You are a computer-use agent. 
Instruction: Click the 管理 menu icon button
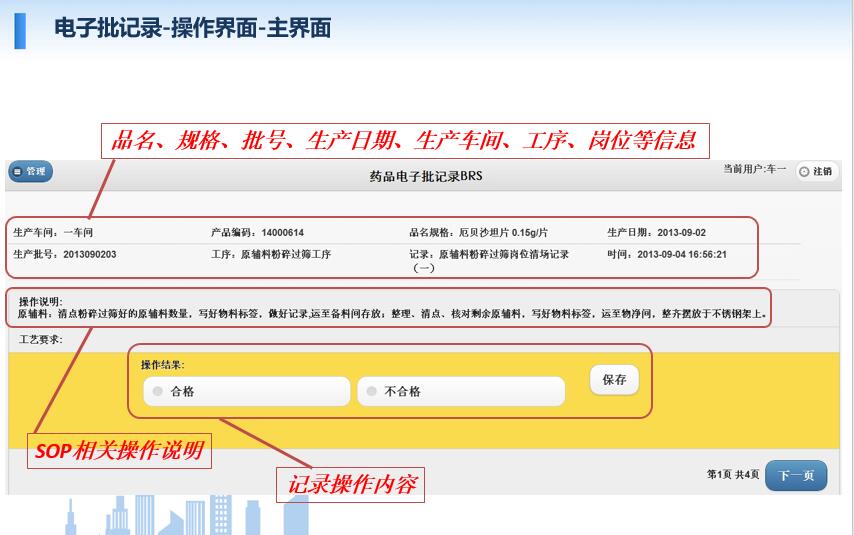coord(30,172)
